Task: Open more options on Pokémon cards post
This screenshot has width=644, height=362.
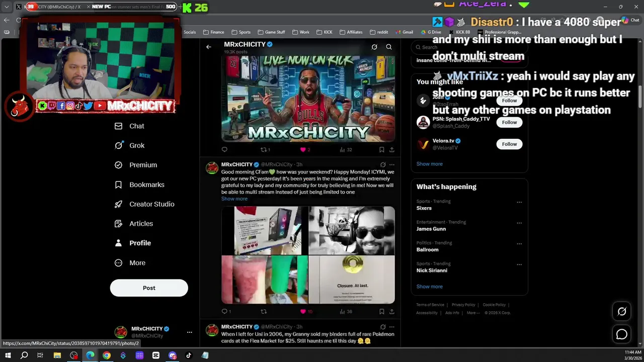Action: point(392,327)
